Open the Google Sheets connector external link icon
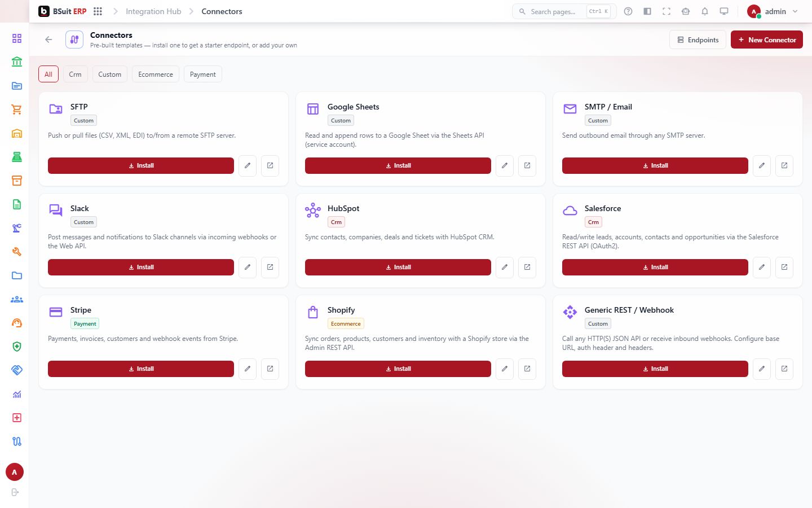Image resolution: width=812 pixels, height=508 pixels. coord(527,165)
